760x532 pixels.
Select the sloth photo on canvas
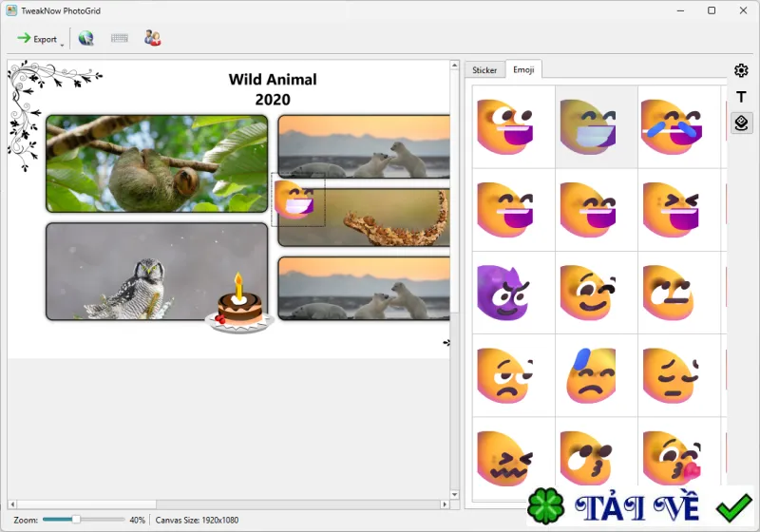point(157,163)
